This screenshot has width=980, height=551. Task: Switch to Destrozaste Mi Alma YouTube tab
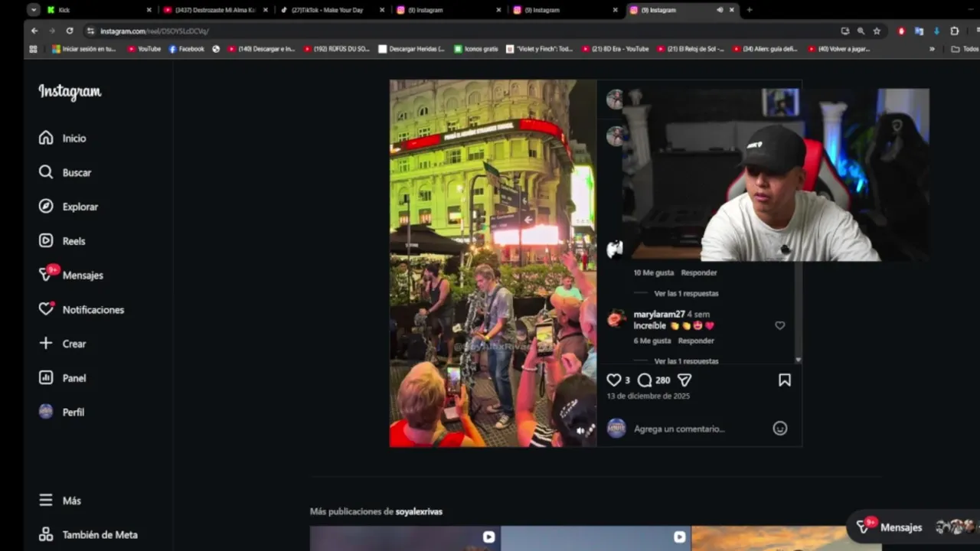216,10
